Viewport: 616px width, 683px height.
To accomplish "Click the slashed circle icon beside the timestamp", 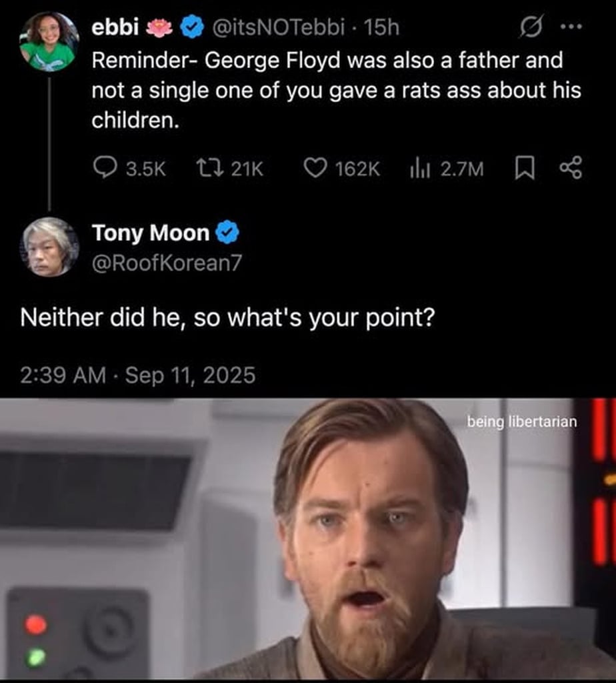I will point(531,27).
